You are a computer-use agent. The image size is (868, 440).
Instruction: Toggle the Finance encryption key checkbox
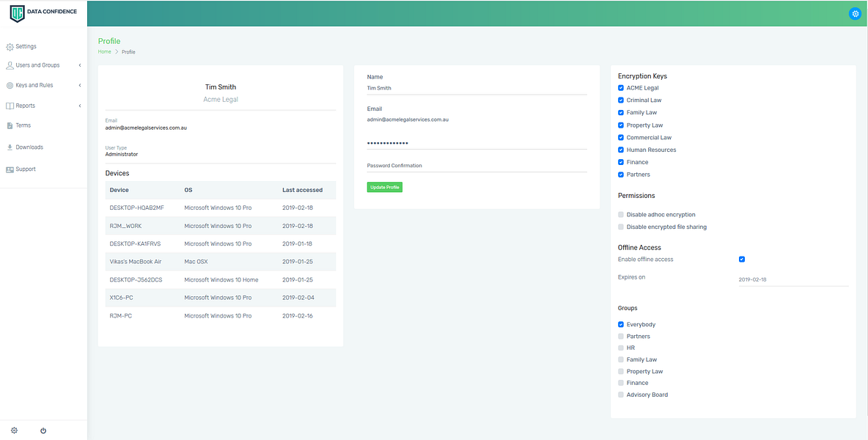[x=620, y=162]
